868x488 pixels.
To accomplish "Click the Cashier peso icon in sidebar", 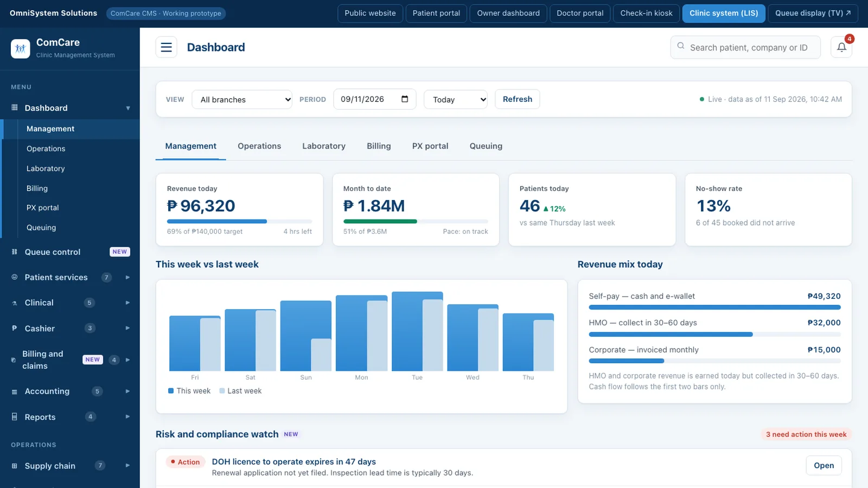I will point(15,328).
